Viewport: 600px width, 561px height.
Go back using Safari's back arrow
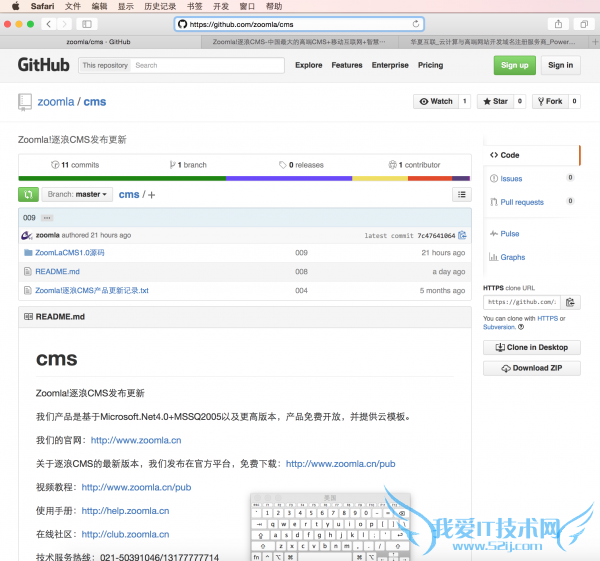pyautogui.click(x=48, y=23)
